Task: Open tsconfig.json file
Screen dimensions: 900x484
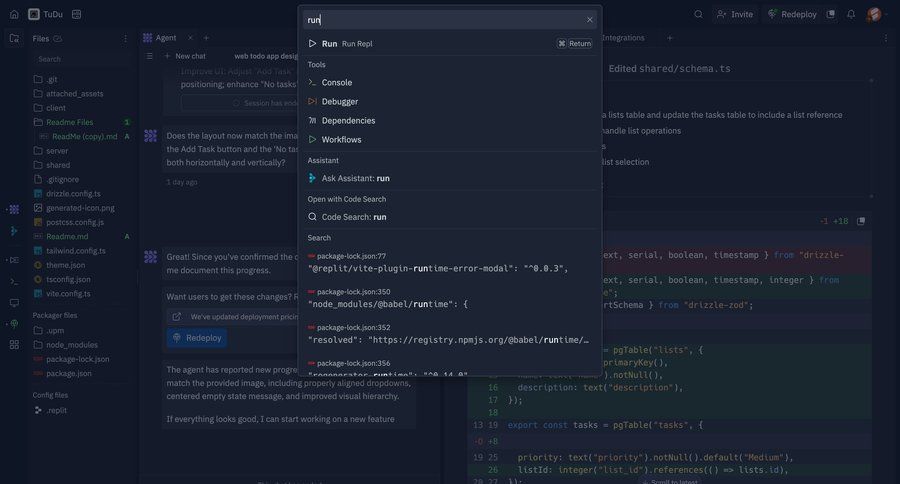Action: [80, 279]
